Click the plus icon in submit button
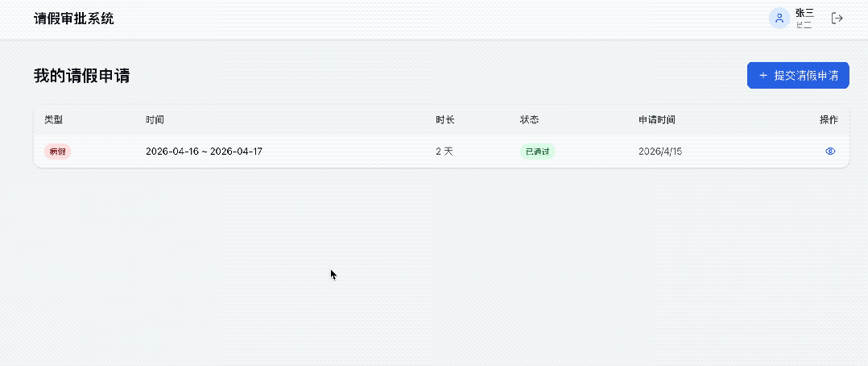Viewport: 868px width, 366px height. click(x=763, y=76)
